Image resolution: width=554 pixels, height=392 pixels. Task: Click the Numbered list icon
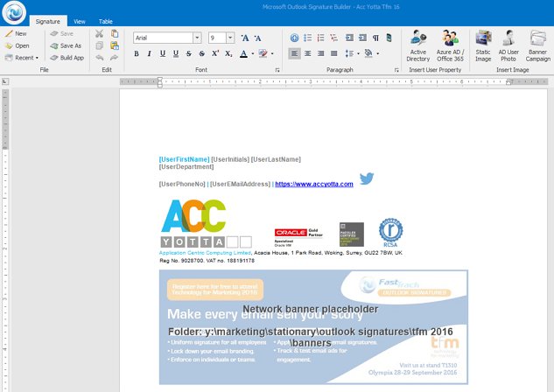pos(321,38)
